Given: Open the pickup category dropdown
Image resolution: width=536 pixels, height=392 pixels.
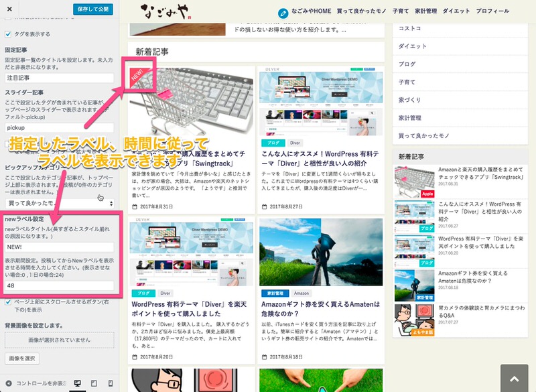Looking at the screenshot, I should (60, 202).
